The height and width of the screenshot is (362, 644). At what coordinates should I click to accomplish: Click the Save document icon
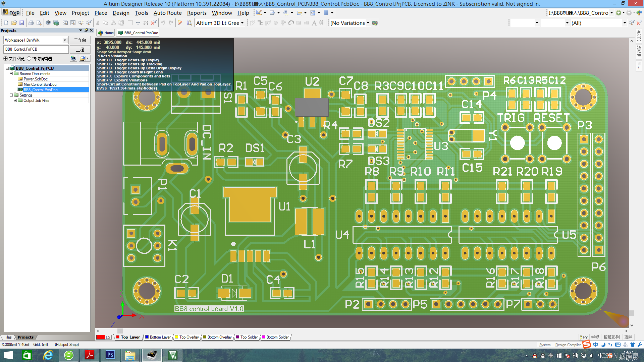click(22, 23)
